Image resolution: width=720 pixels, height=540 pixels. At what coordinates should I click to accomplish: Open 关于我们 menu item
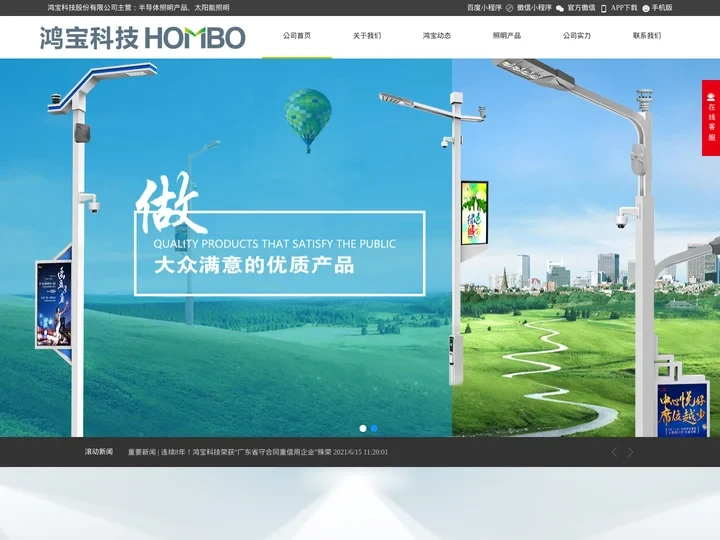367,36
